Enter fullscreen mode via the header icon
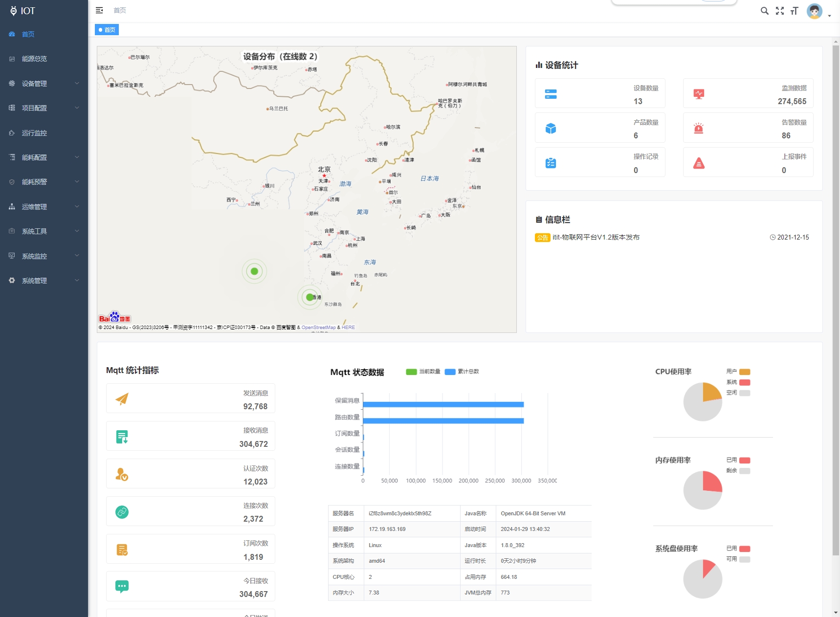840x617 pixels. 780,11
